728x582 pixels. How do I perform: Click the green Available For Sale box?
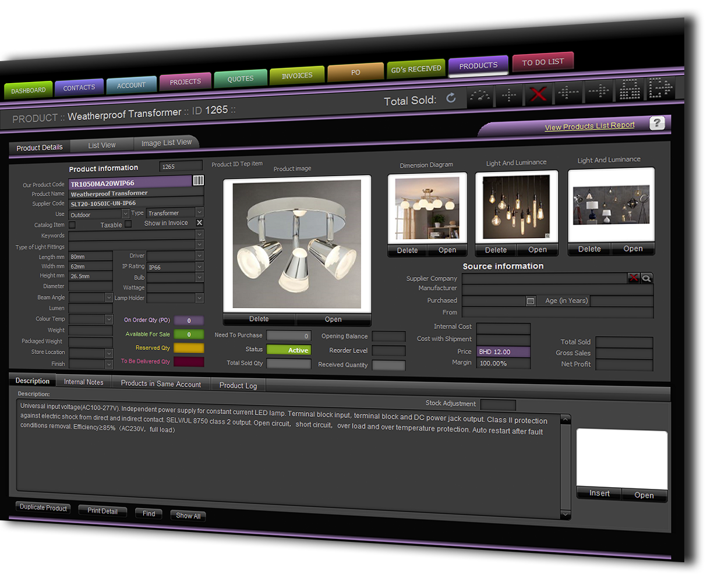pos(189,334)
